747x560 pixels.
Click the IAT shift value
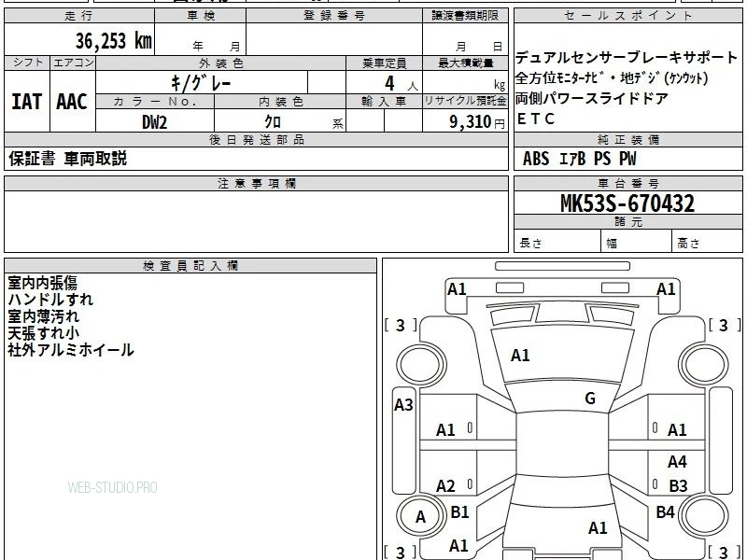click(x=27, y=102)
